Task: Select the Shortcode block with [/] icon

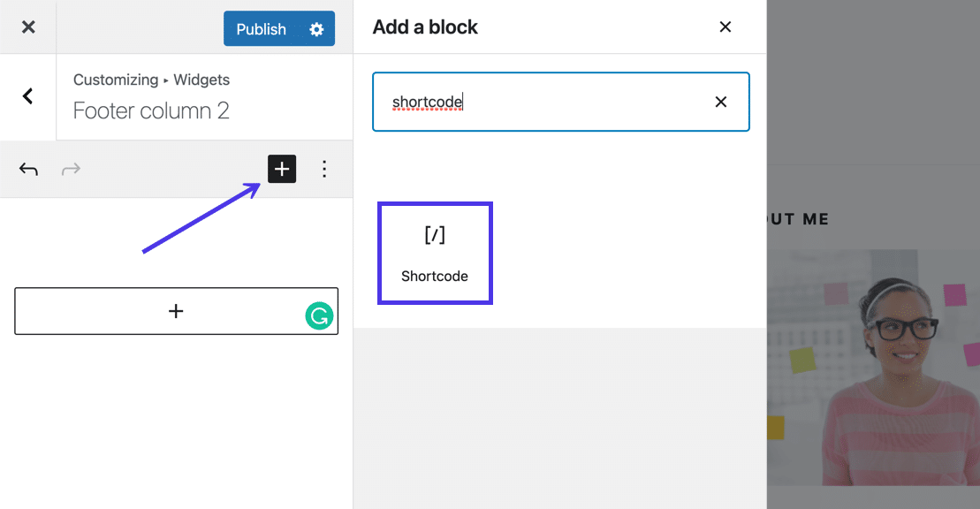Action: click(435, 253)
